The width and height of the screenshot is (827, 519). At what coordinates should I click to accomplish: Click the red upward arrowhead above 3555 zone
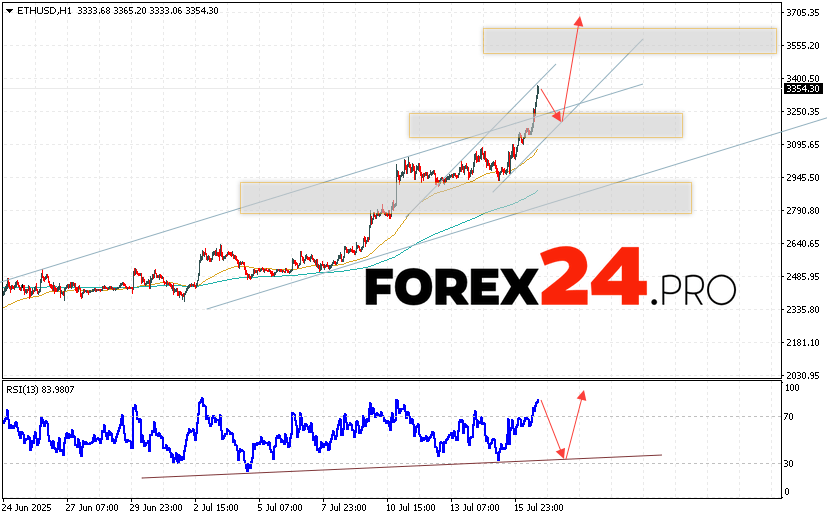coord(577,20)
